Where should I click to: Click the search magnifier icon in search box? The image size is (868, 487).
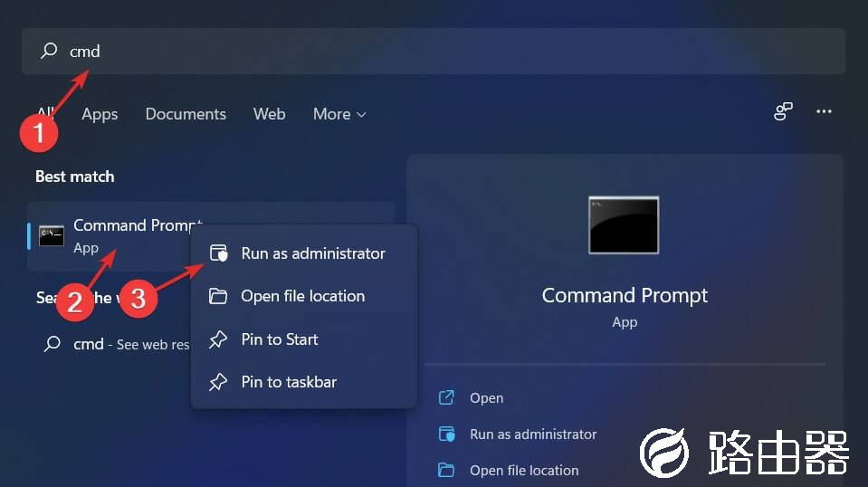[x=49, y=52]
